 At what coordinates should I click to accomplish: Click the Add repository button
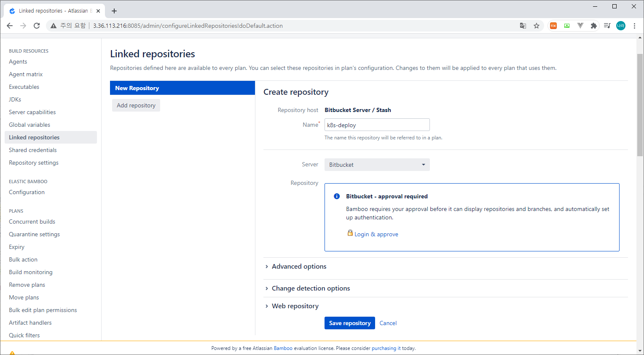click(136, 105)
